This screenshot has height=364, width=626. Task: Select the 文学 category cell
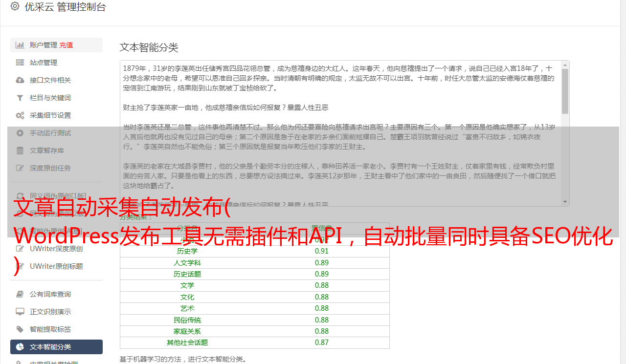coord(187,285)
